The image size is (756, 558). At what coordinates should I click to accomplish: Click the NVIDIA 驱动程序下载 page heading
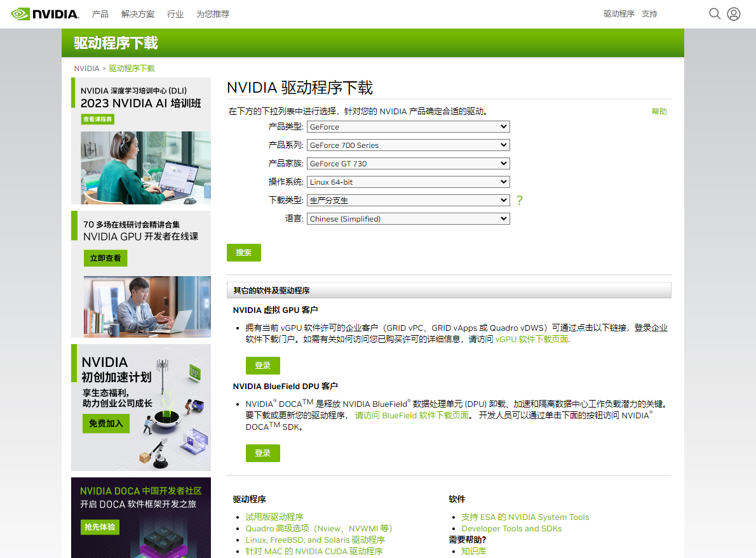(300, 88)
